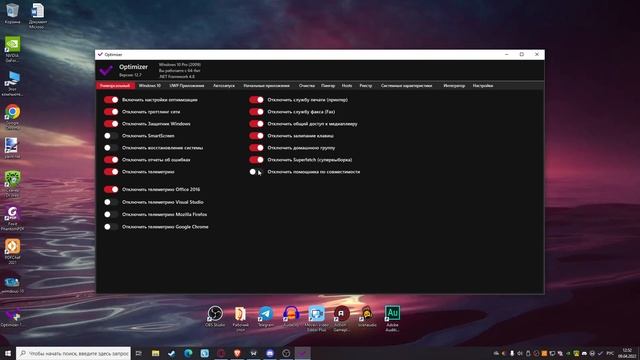The height and width of the screenshot is (360, 640).
Task: Select the Audacity desktop shortcut
Action: pos(291,316)
